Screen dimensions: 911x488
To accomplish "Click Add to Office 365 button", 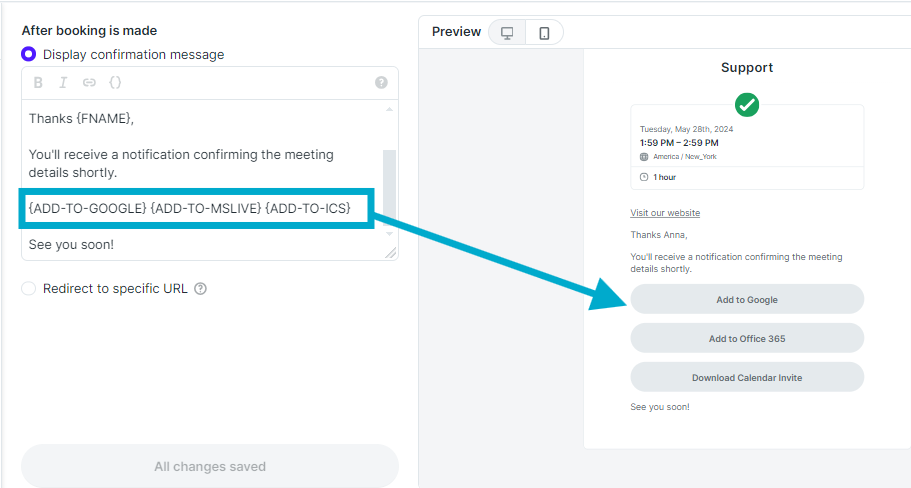I will coord(747,338).
